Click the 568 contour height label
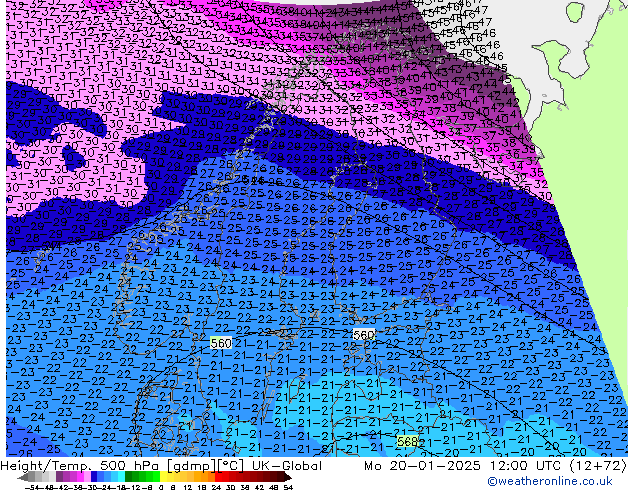The height and width of the screenshot is (490, 634). (407, 441)
